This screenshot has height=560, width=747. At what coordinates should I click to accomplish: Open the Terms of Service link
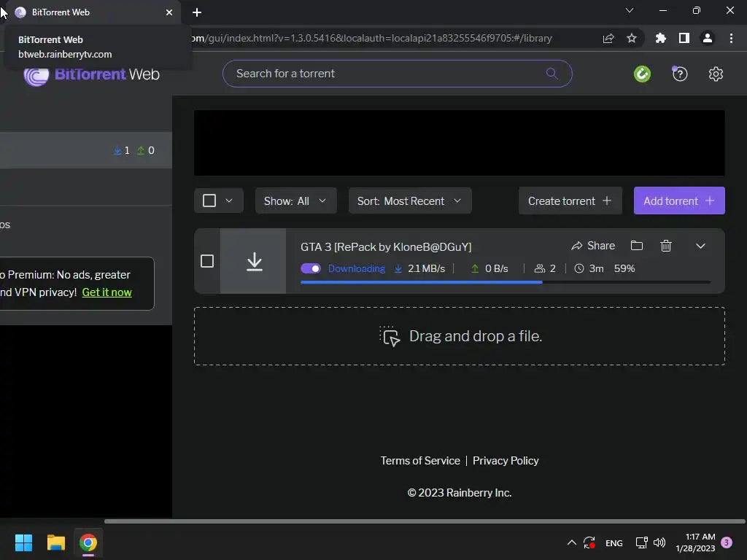click(x=420, y=461)
